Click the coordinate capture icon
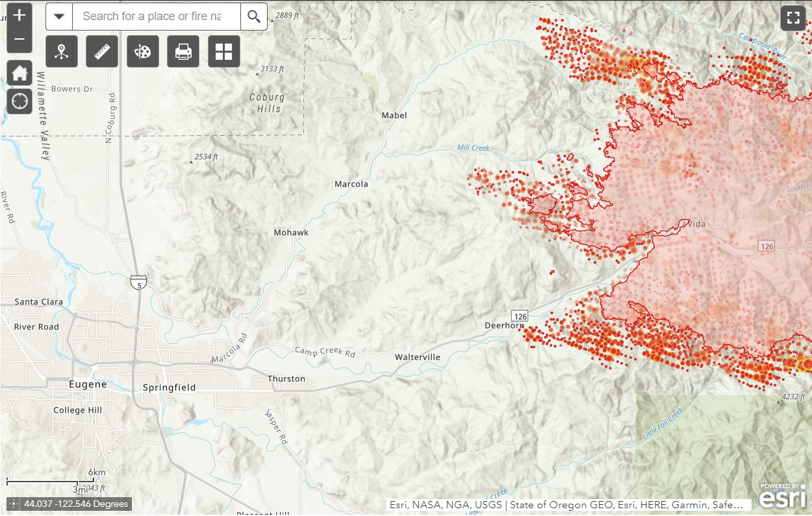812x516 pixels. (x=14, y=504)
